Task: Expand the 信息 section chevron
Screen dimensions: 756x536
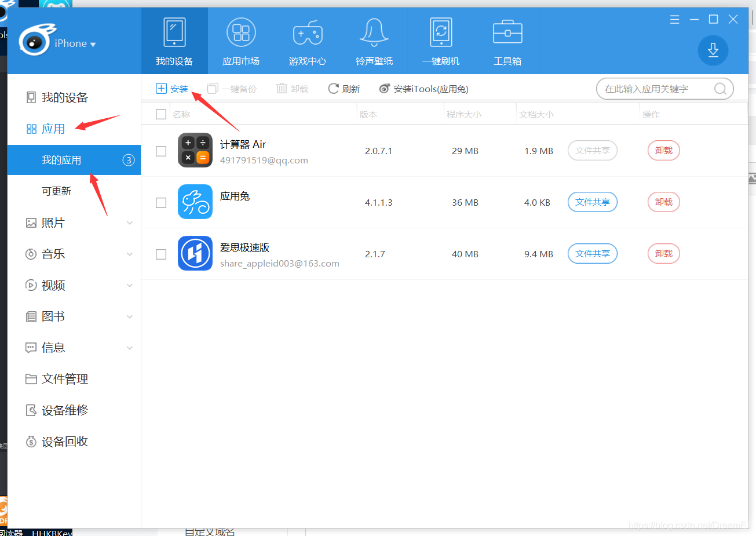Action: point(130,348)
